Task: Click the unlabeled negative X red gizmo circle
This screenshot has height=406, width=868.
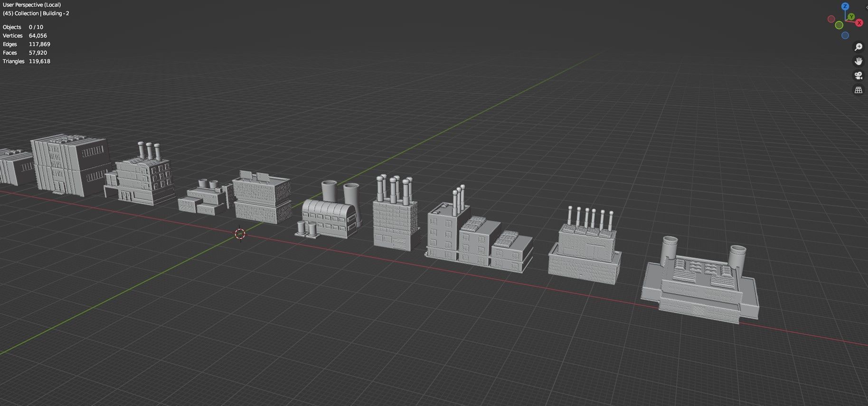Action: click(831, 19)
